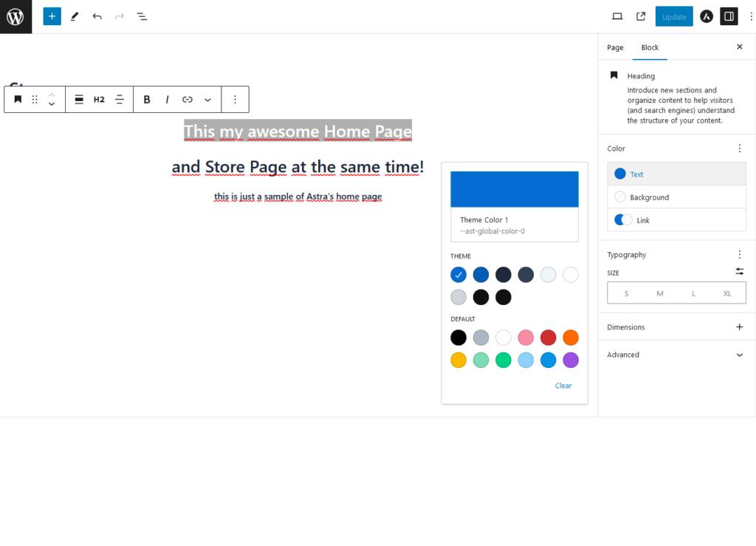Click the link icon in block toolbar
The image size is (756, 546).
pos(188,99)
